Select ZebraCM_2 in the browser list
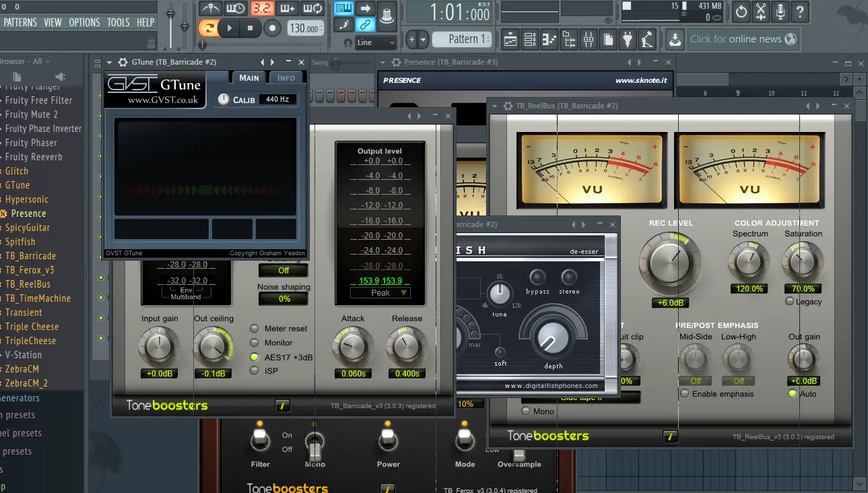The width and height of the screenshot is (868, 493). [x=26, y=383]
